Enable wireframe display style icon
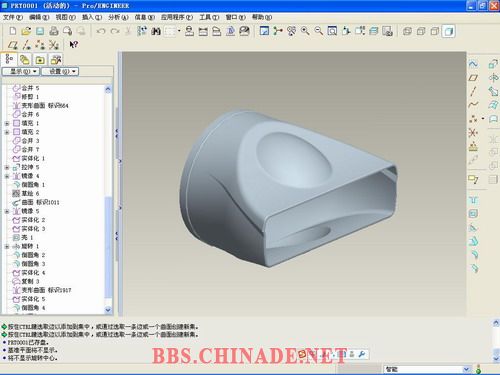 [x=407, y=31]
